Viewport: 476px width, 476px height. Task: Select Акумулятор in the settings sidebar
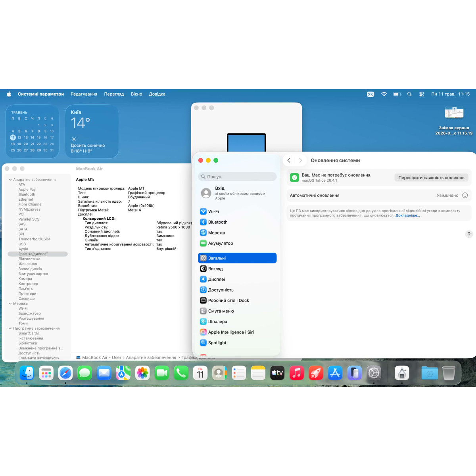point(237,244)
